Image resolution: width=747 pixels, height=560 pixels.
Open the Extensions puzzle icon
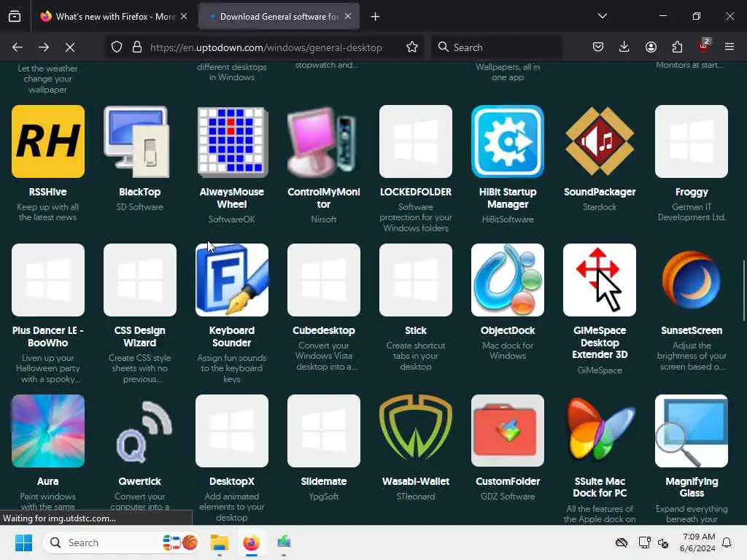[x=677, y=47]
